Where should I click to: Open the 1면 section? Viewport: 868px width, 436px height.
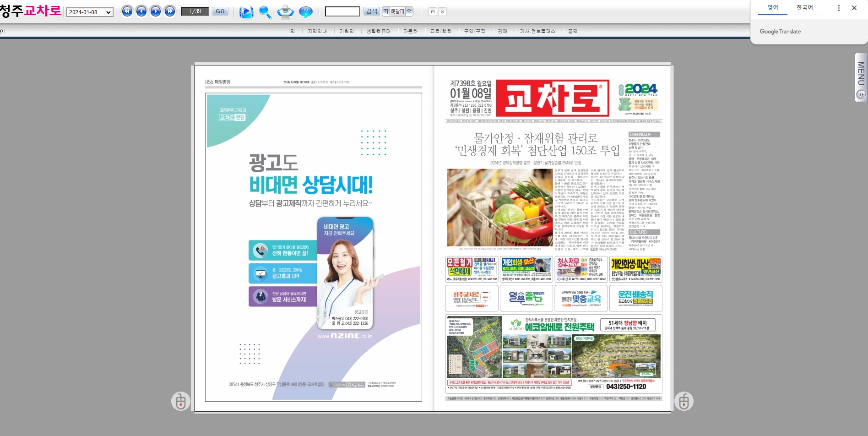(291, 31)
